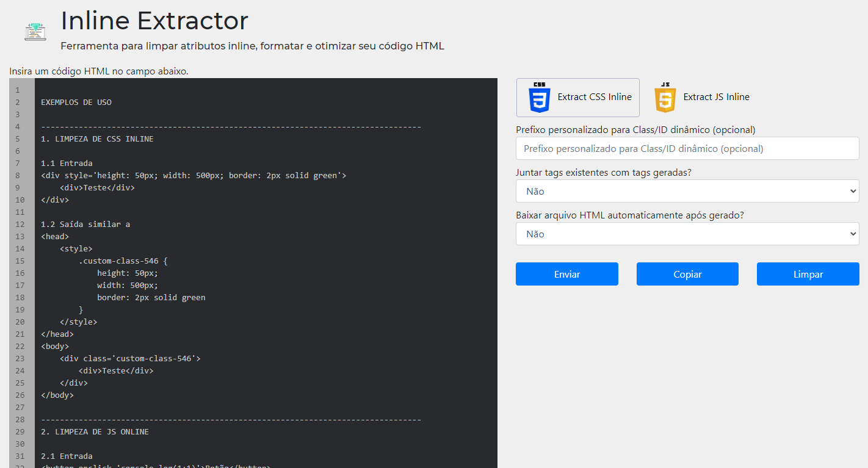Click the '.custom-class-546 {' code line
The image size is (868, 468).
123,261
